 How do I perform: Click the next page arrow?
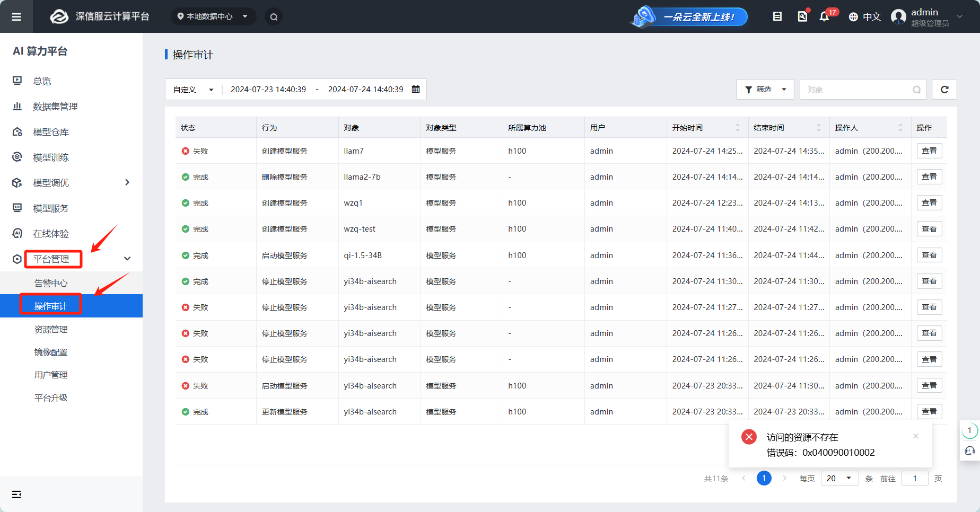(784, 478)
